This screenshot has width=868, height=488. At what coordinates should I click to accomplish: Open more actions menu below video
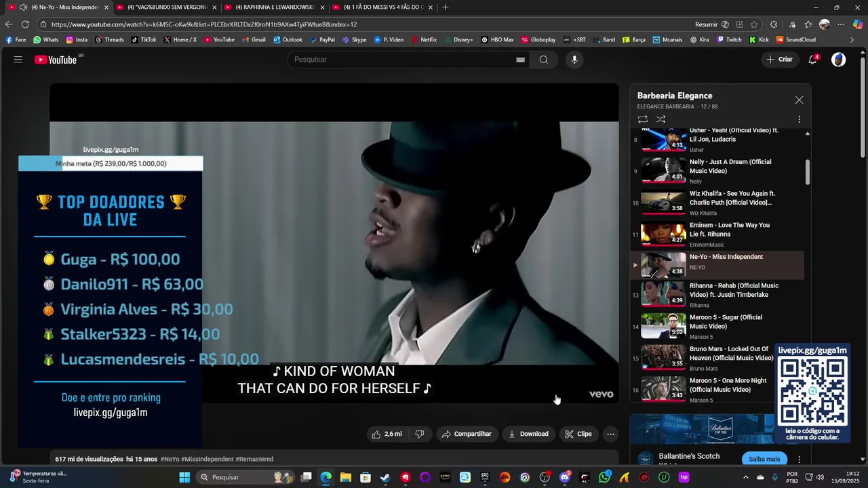coord(610,434)
